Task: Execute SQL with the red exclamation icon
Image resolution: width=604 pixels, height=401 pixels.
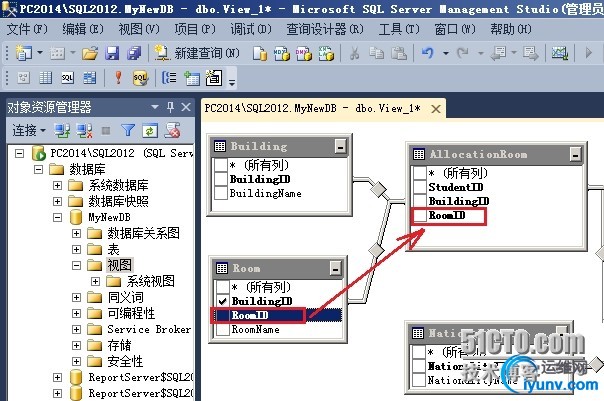Action: pyautogui.click(x=118, y=77)
